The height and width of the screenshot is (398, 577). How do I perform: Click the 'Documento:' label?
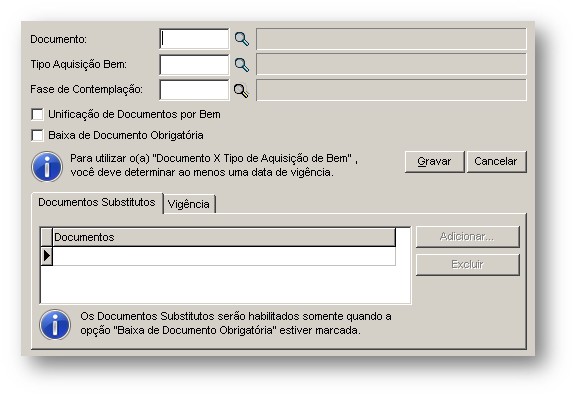click(x=59, y=39)
